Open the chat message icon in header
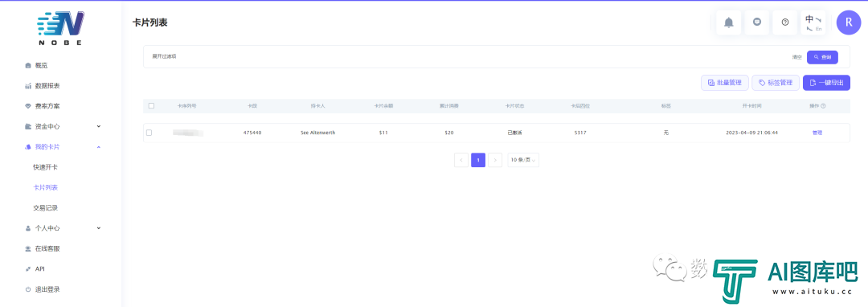Image resolution: width=868 pixels, height=307 pixels. pos(757,23)
